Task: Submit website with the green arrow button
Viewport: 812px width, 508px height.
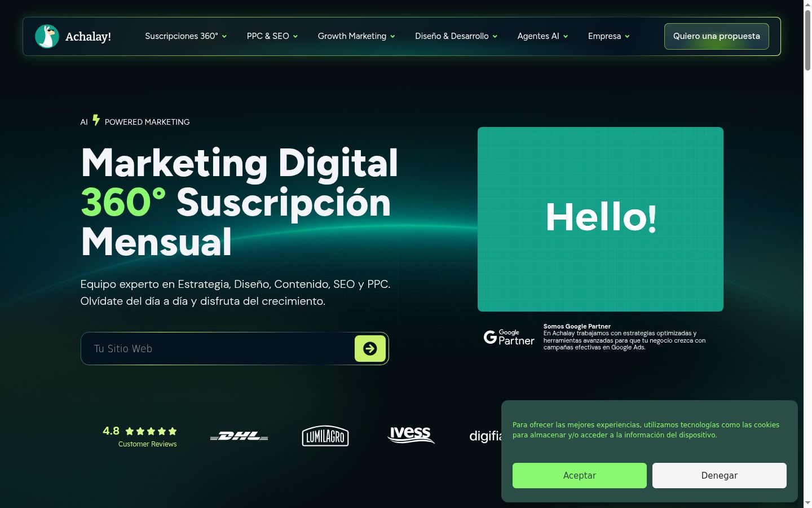Action: (x=370, y=348)
